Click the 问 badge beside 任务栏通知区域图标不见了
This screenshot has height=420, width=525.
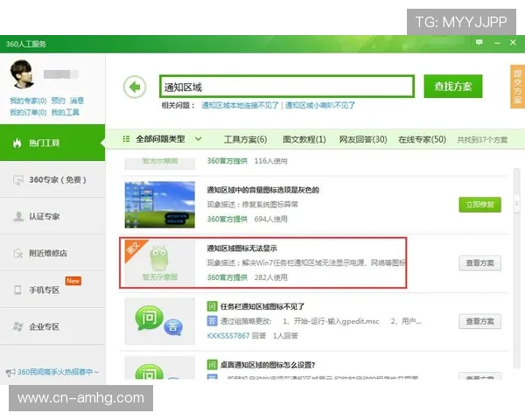click(x=212, y=306)
